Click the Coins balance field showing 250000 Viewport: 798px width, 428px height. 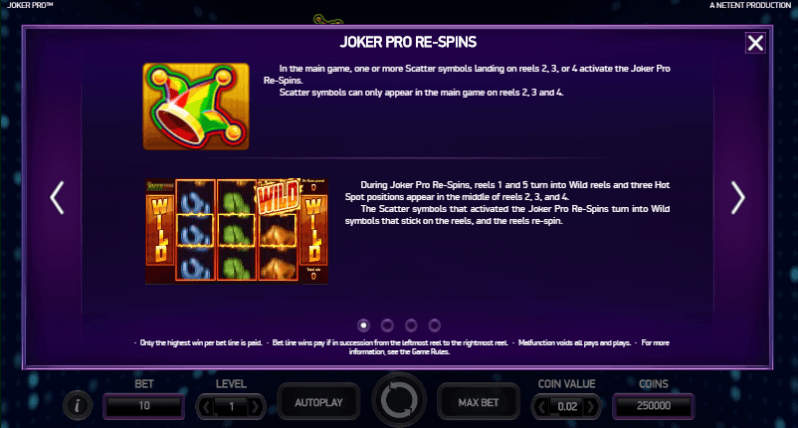point(653,406)
